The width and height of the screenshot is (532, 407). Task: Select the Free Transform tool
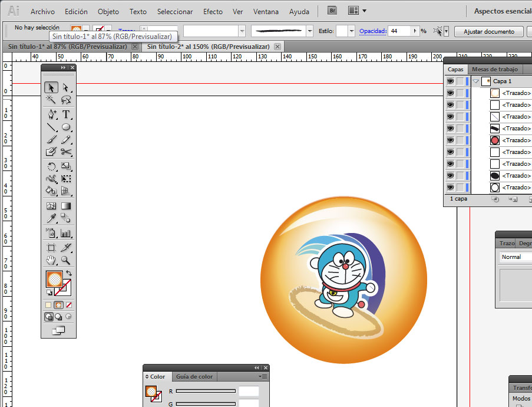[x=66, y=179]
